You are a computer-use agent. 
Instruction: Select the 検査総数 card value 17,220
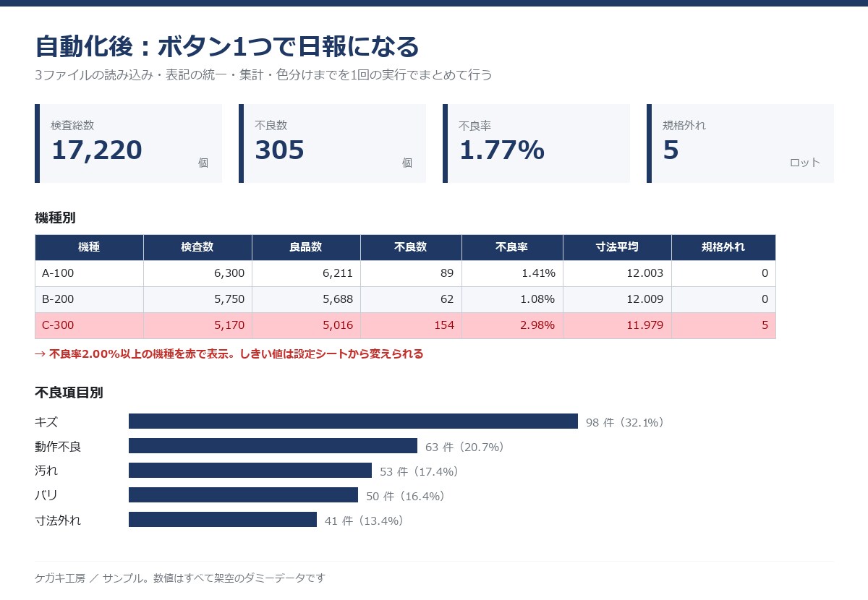pos(96,150)
